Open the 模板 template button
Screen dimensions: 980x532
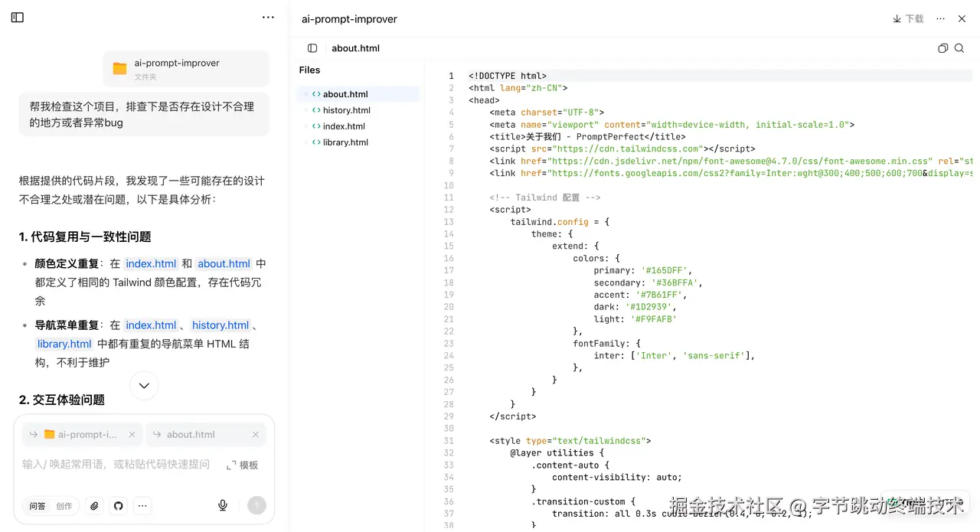(x=243, y=465)
